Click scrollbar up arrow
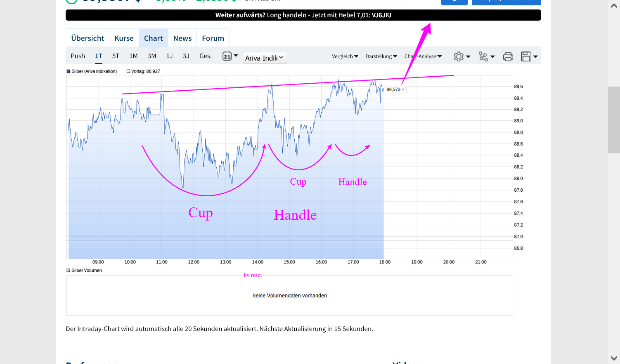The height and width of the screenshot is (364, 620). (614, 5)
